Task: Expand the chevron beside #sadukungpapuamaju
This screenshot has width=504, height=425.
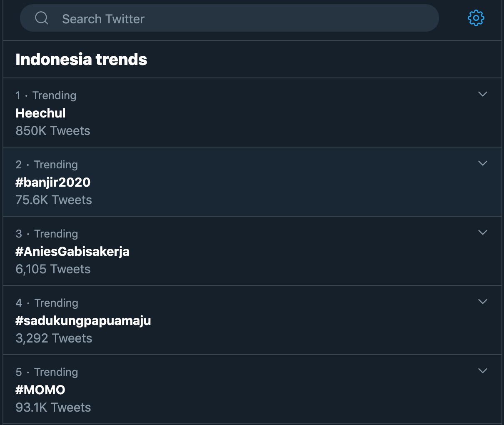Action: pos(483,302)
